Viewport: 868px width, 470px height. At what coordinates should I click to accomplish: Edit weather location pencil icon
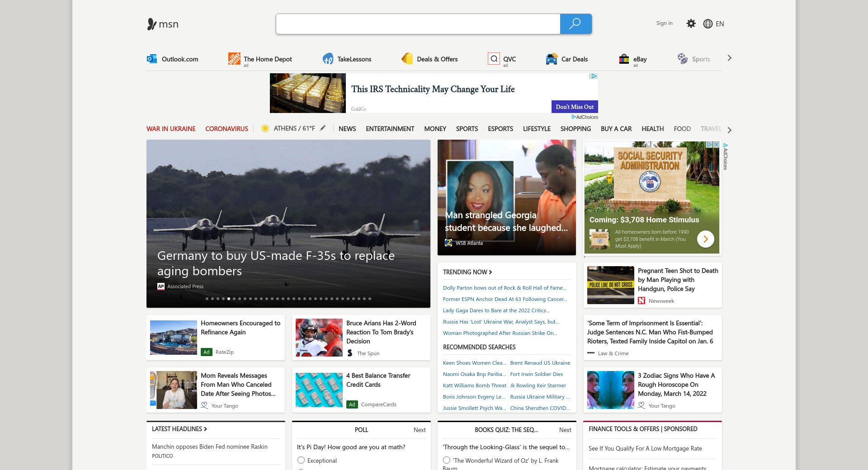(323, 128)
